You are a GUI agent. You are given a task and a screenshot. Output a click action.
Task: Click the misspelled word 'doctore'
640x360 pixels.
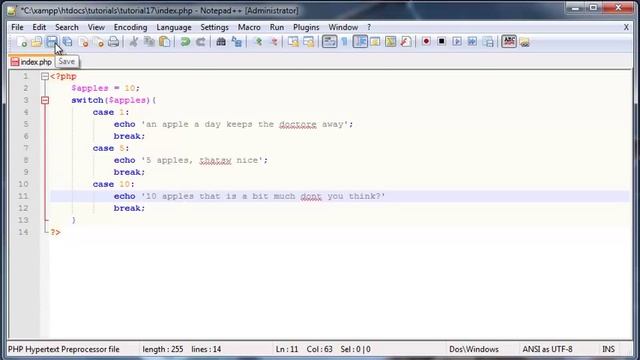tap(298, 124)
